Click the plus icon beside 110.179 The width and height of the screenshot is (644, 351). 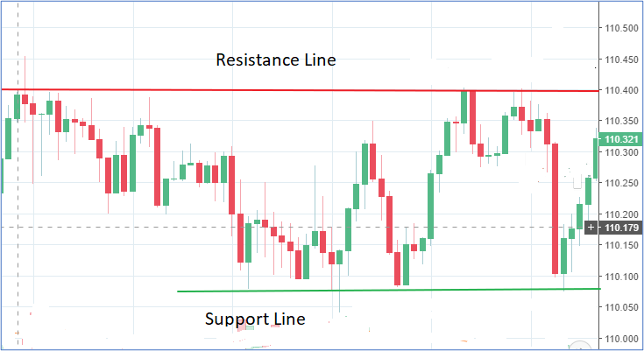591,228
